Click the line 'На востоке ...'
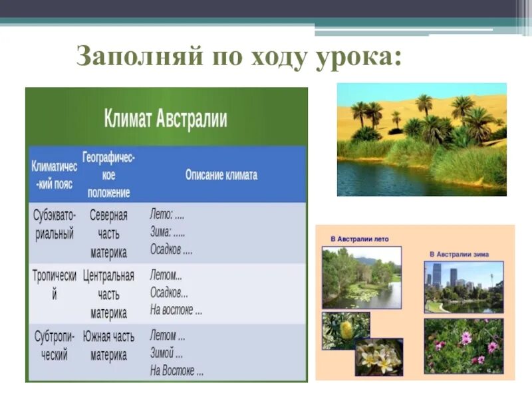 point(176,310)
